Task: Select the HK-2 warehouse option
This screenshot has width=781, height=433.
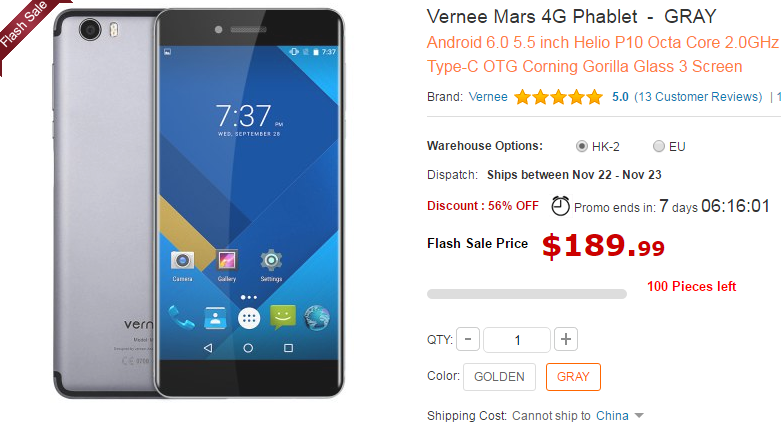Action: coord(581,146)
